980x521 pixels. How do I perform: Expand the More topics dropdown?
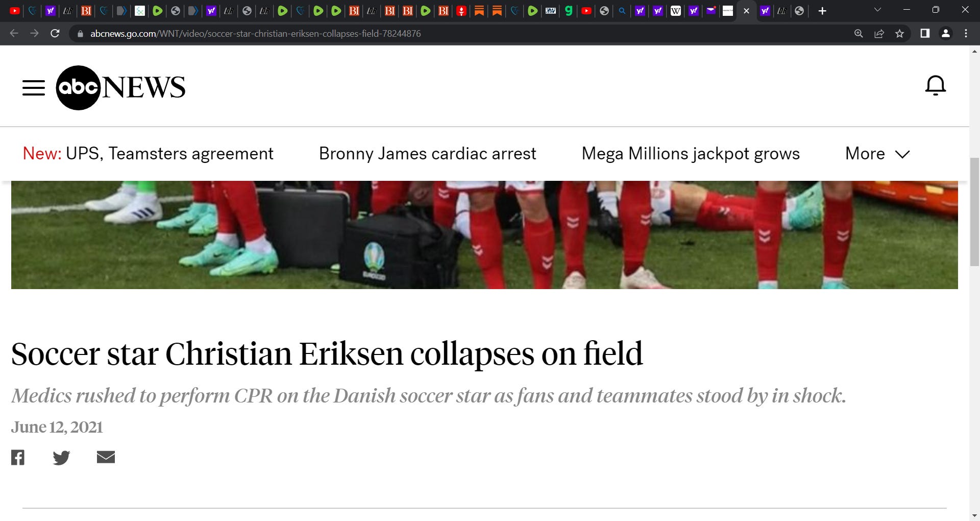pos(877,154)
